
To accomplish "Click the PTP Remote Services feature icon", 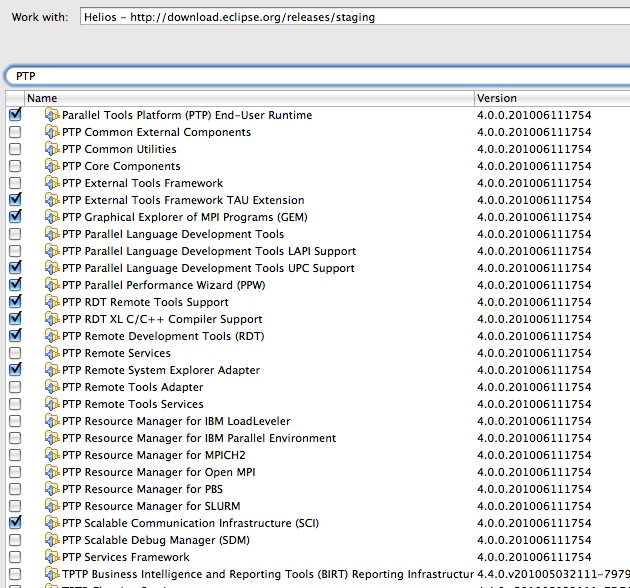I will [x=52, y=353].
